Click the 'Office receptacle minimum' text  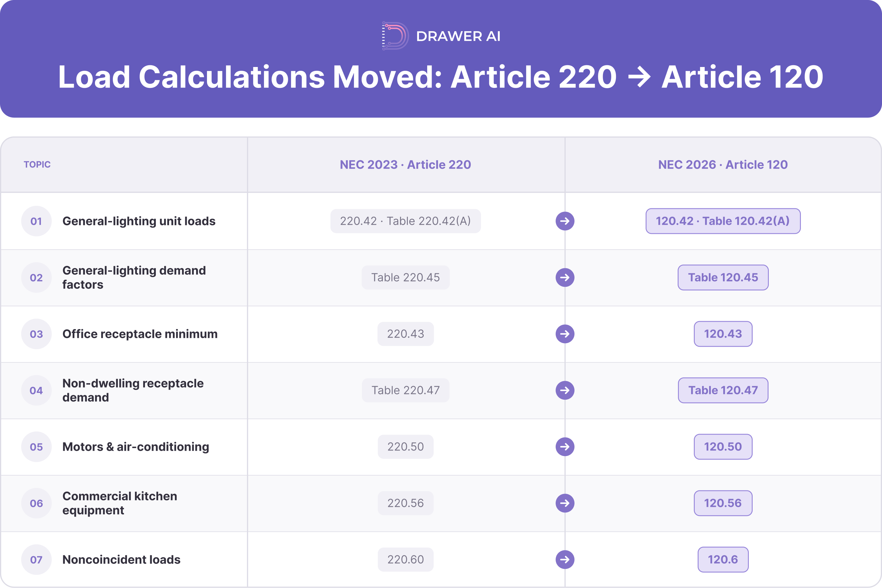pos(140,334)
